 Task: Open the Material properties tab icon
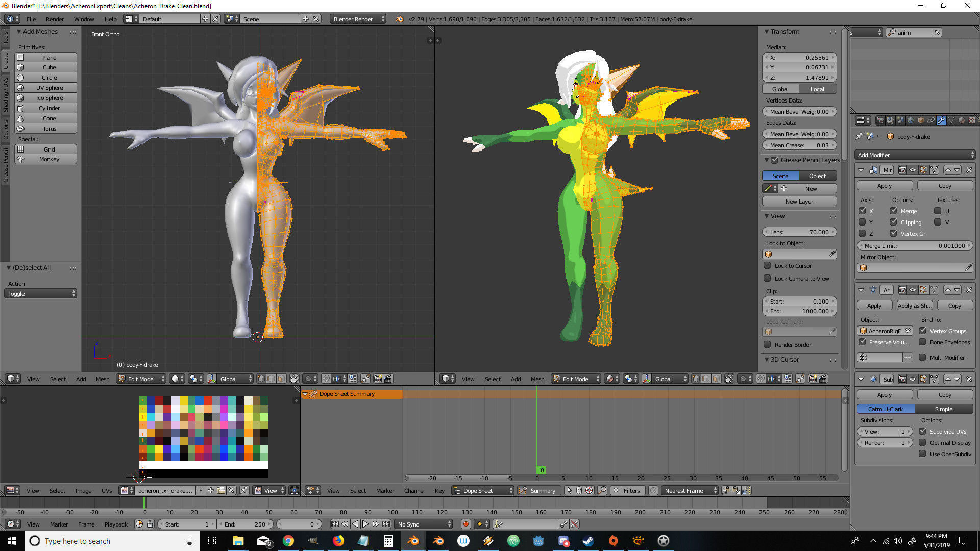(962, 121)
